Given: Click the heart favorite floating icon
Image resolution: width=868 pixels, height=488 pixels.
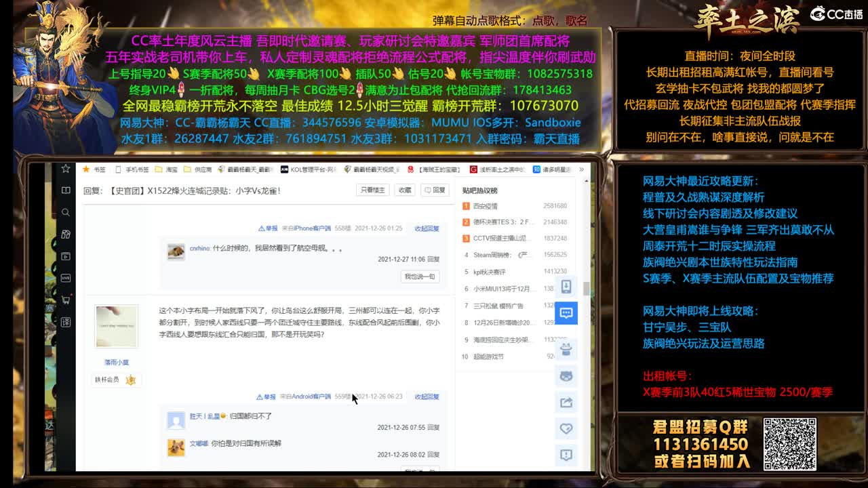Looking at the screenshot, I should coord(566,428).
